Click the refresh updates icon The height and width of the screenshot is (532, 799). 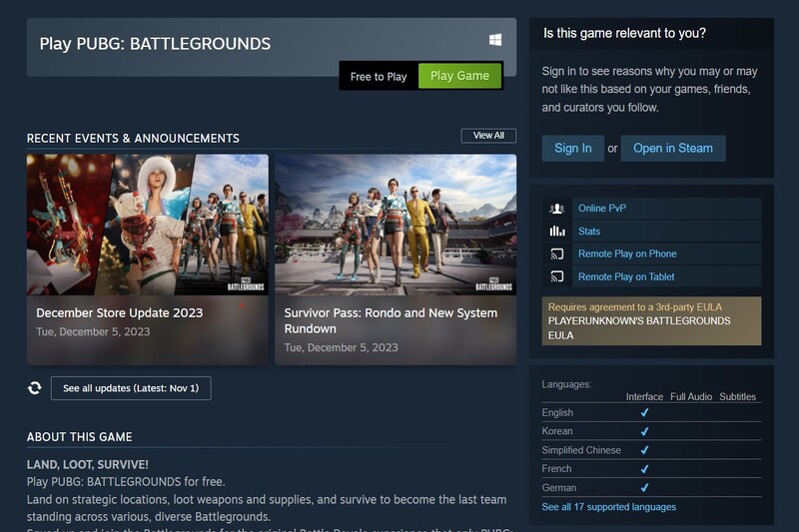coord(35,388)
